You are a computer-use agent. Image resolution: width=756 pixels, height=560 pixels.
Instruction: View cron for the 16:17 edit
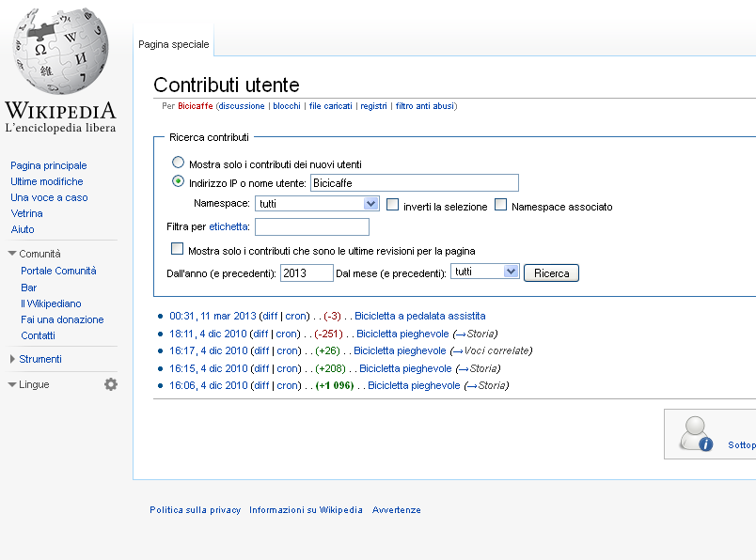click(x=288, y=350)
